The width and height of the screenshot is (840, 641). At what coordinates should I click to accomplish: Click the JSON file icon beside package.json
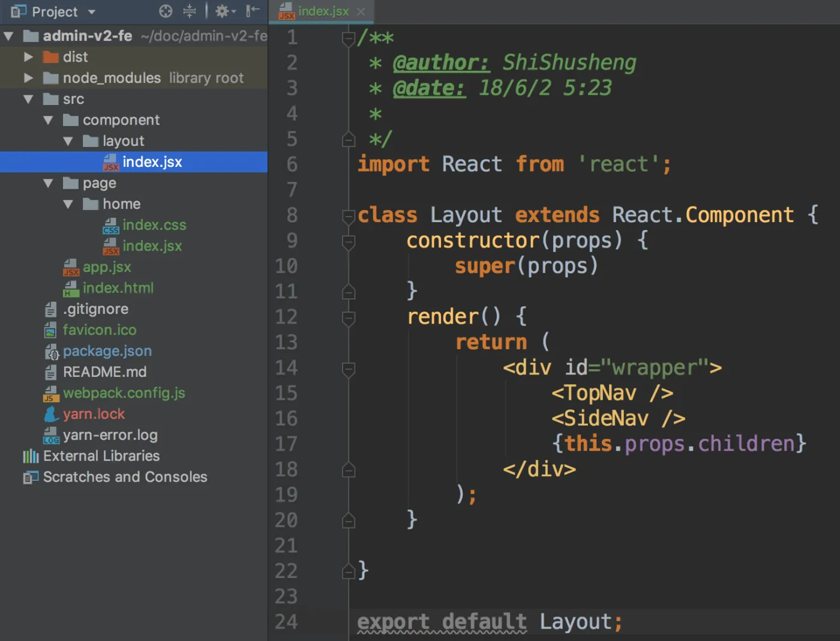(x=52, y=352)
